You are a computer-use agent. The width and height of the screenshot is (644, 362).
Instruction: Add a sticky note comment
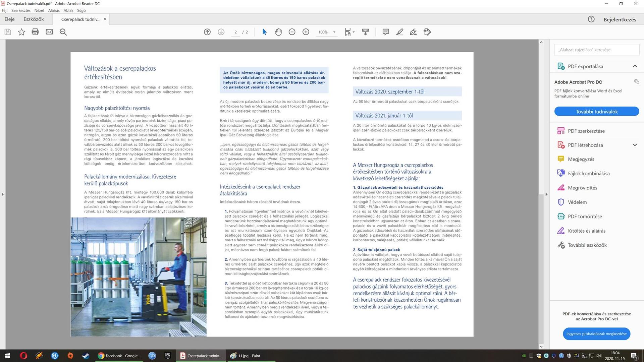coord(386,32)
